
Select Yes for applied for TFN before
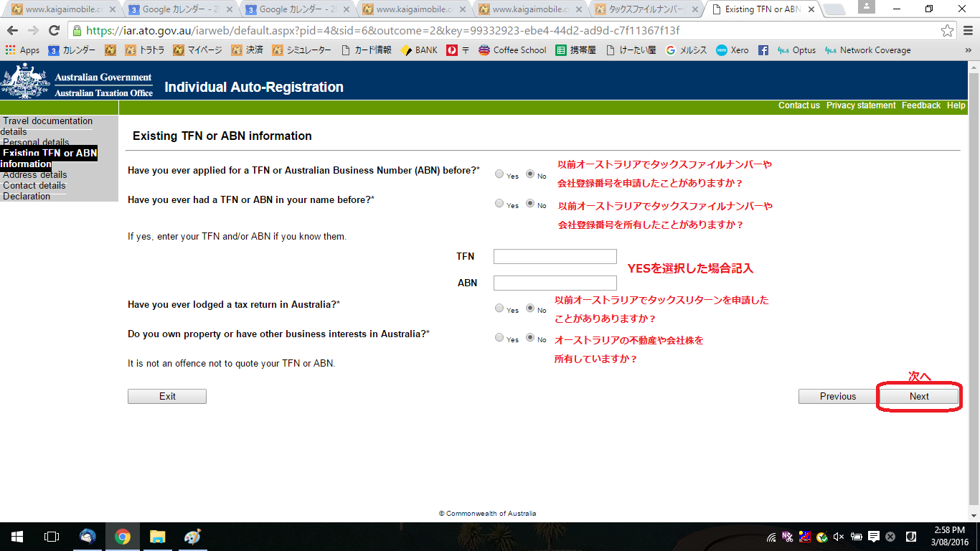pos(499,174)
